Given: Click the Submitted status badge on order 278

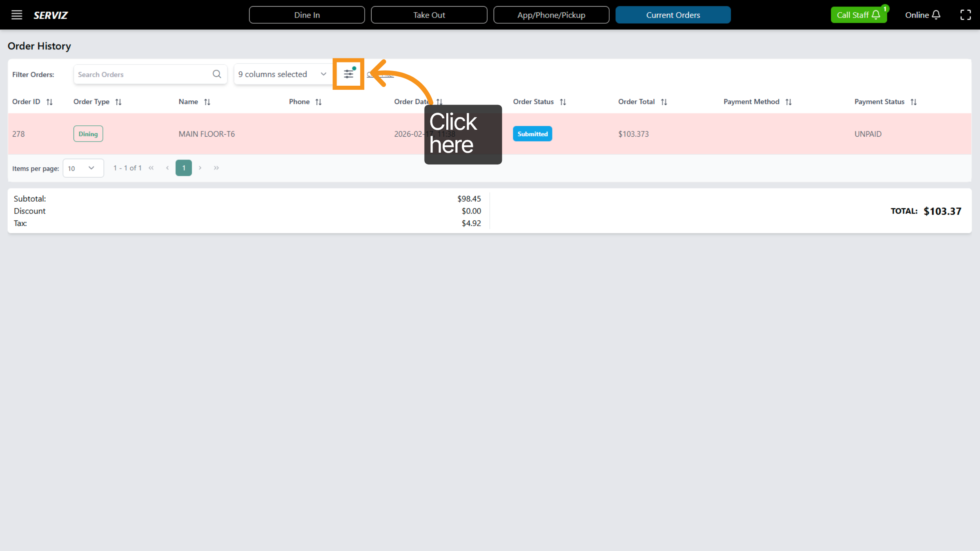Looking at the screenshot, I should point(532,133).
